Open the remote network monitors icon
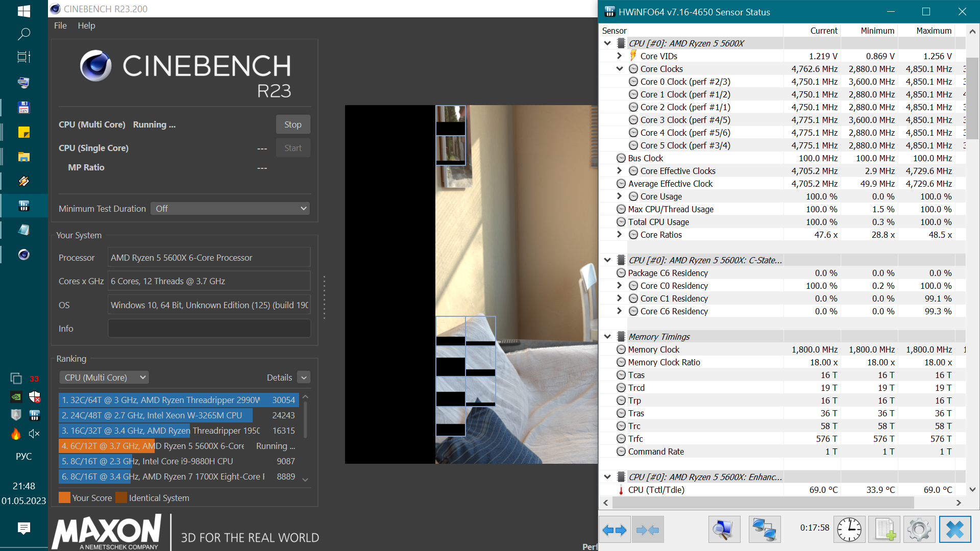 (x=764, y=530)
